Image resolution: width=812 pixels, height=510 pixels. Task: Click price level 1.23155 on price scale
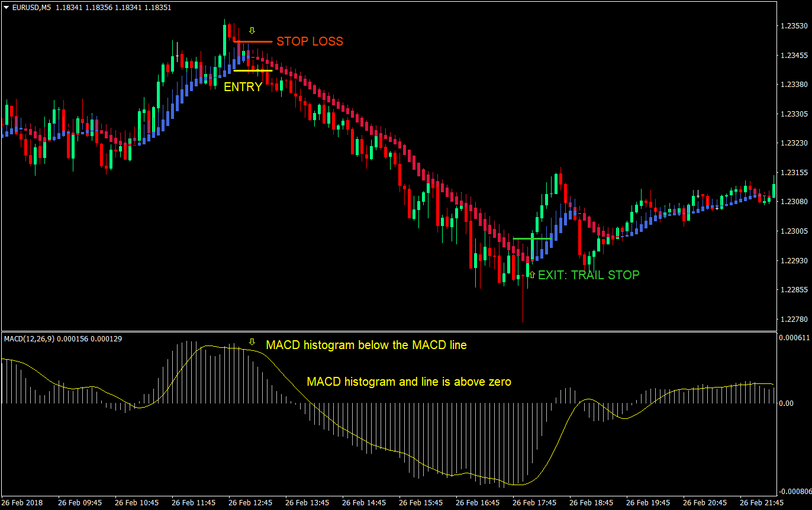(x=794, y=173)
